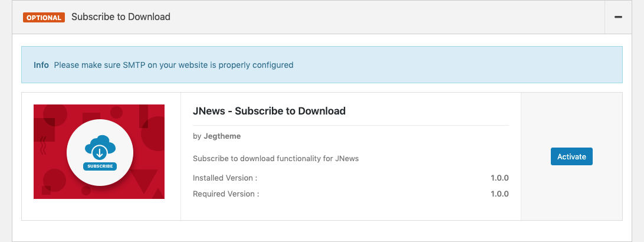Click the orange OPTIONAL badge
Screen dimensions: 644x242
(44, 17)
